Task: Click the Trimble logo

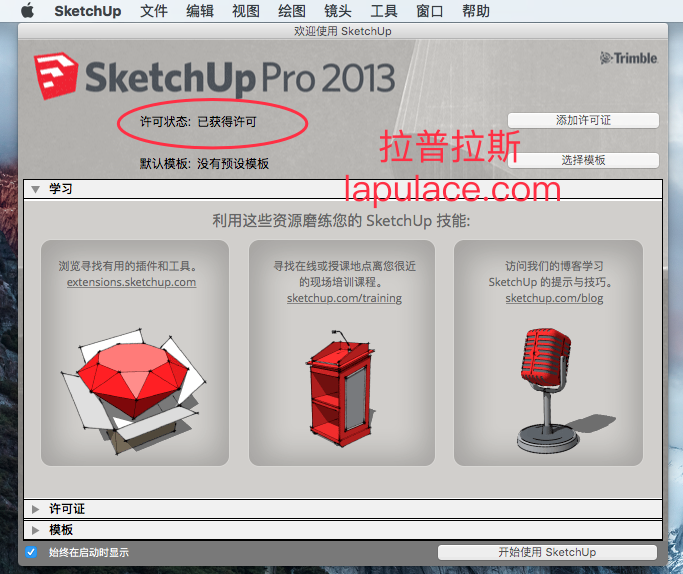Action: (629, 58)
